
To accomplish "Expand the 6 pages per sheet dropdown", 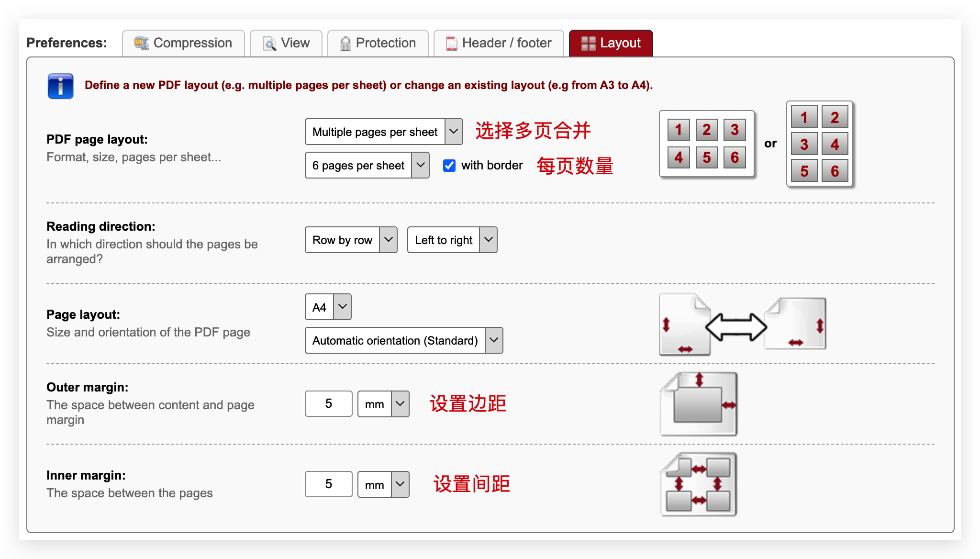I will pyautogui.click(x=367, y=166).
